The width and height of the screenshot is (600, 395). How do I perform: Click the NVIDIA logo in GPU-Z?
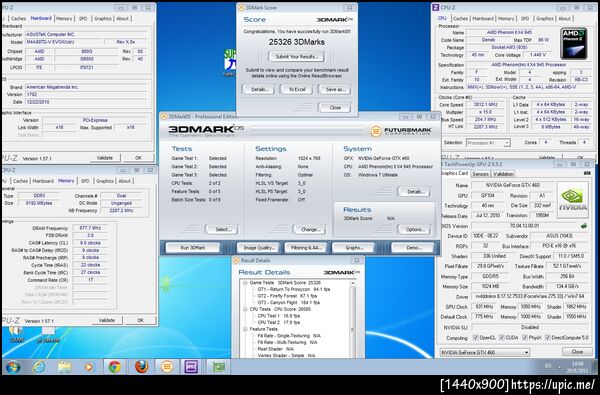573,200
